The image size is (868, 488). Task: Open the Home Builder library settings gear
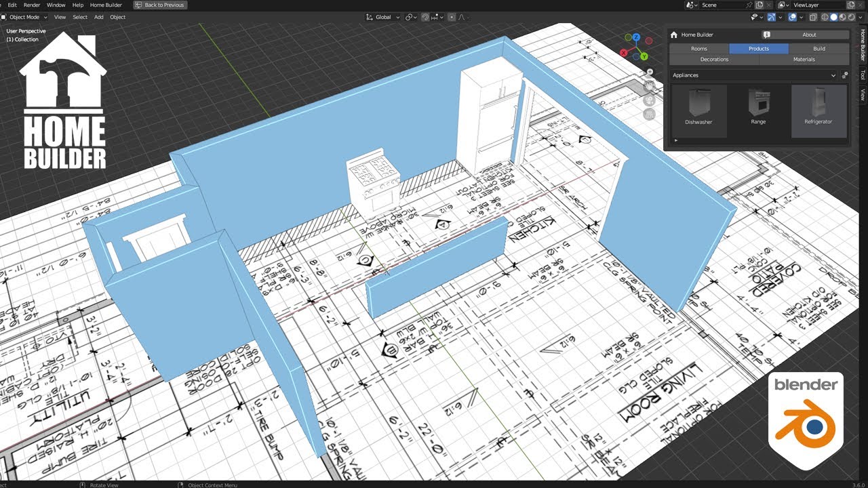[x=845, y=75]
